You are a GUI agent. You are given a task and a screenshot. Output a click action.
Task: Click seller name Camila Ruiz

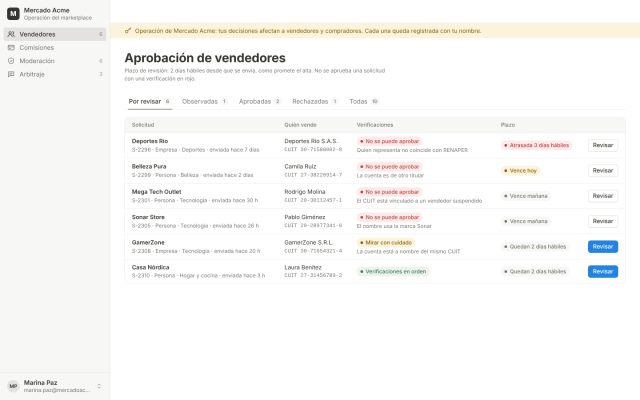point(300,167)
